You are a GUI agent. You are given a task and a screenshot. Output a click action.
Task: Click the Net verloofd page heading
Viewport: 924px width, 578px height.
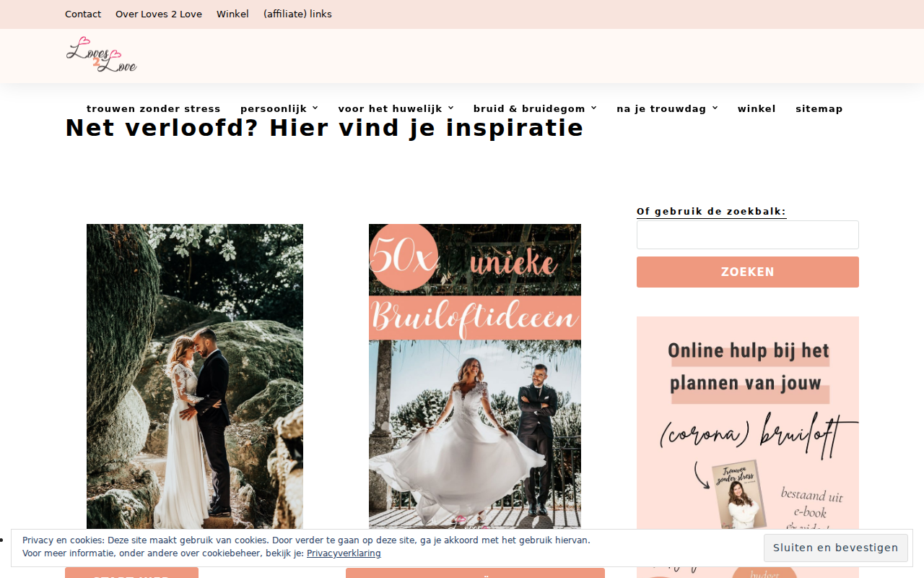(324, 128)
